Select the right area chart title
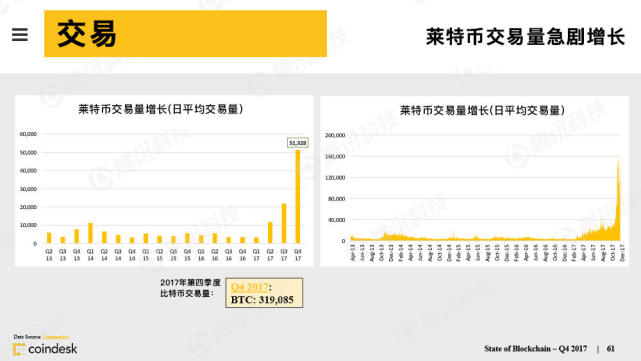 tap(482, 110)
